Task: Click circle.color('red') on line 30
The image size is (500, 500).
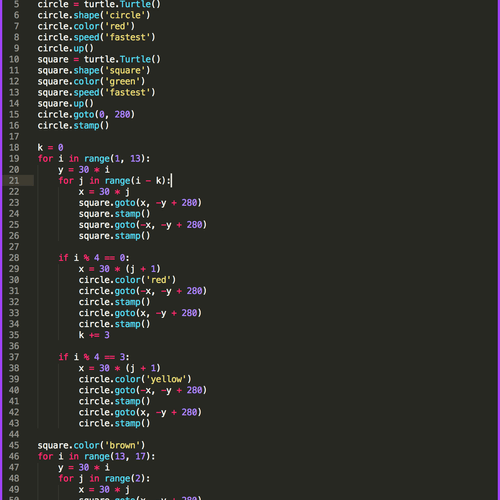Action: click(127, 280)
